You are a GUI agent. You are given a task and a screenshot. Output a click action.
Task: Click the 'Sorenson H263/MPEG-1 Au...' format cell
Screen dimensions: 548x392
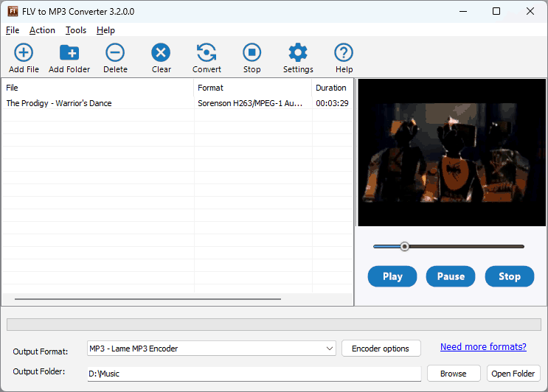(250, 103)
